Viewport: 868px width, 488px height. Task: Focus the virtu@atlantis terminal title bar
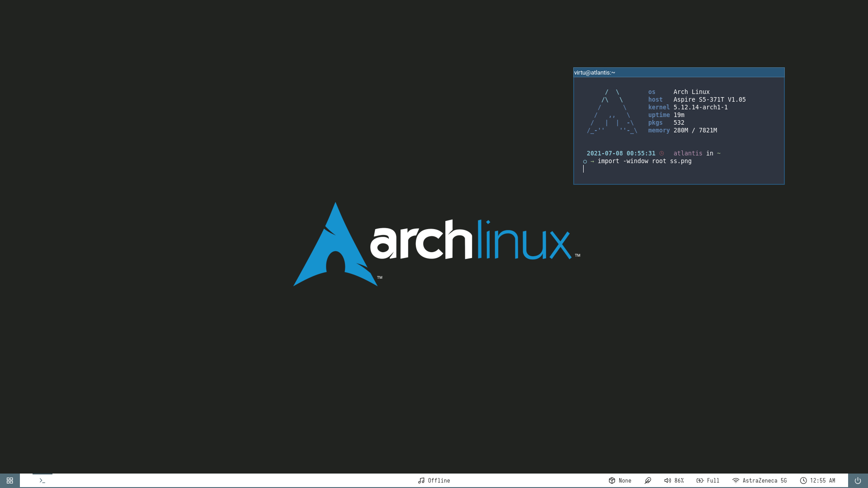[594, 72]
